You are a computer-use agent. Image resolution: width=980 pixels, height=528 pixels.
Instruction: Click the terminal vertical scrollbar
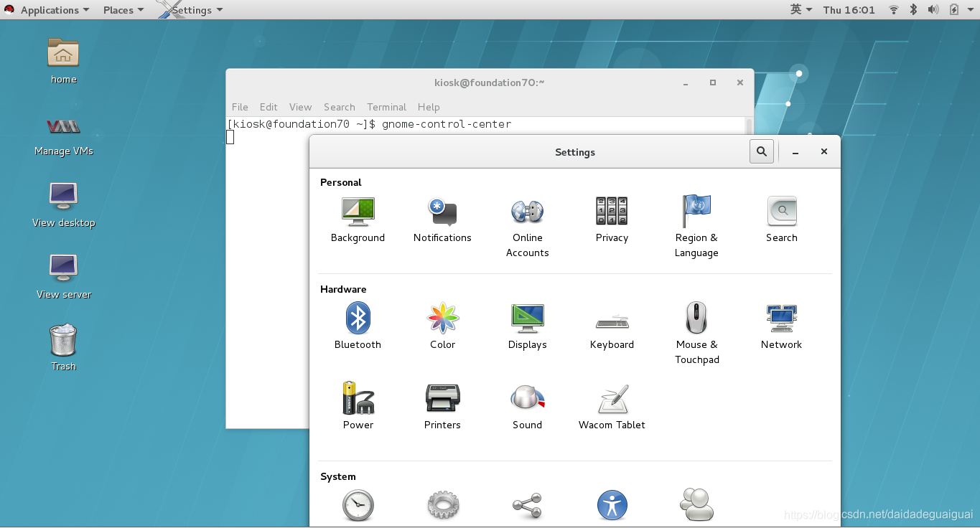tap(750, 127)
